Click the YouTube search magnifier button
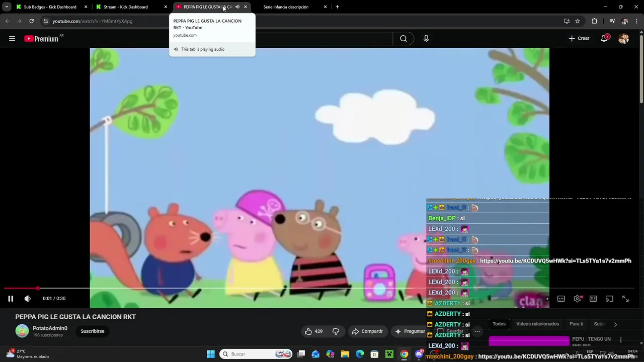Image resolution: width=644 pixels, height=362 pixels. click(x=404, y=39)
